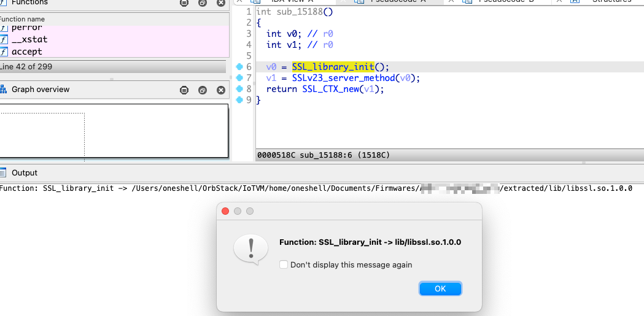This screenshot has height=316, width=644.
Task: Toggle breakpoint dot on line 6
Action: pyautogui.click(x=240, y=67)
